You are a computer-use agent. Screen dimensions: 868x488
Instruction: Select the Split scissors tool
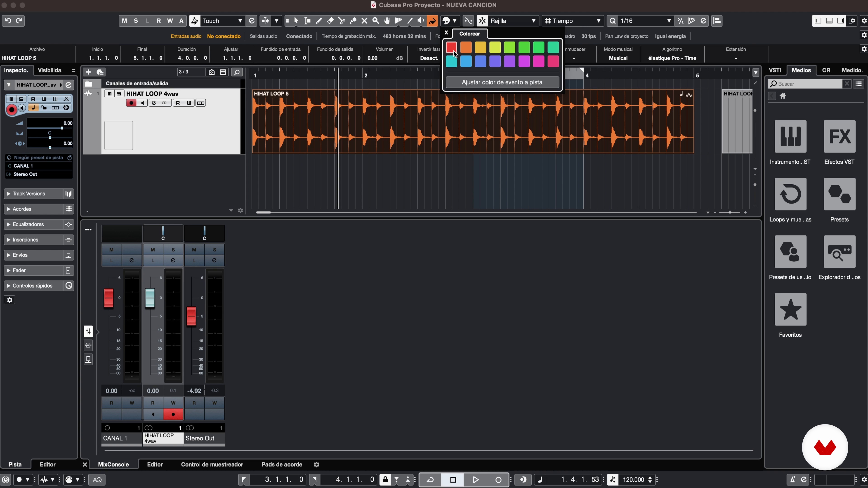click(x=342, y=21)
